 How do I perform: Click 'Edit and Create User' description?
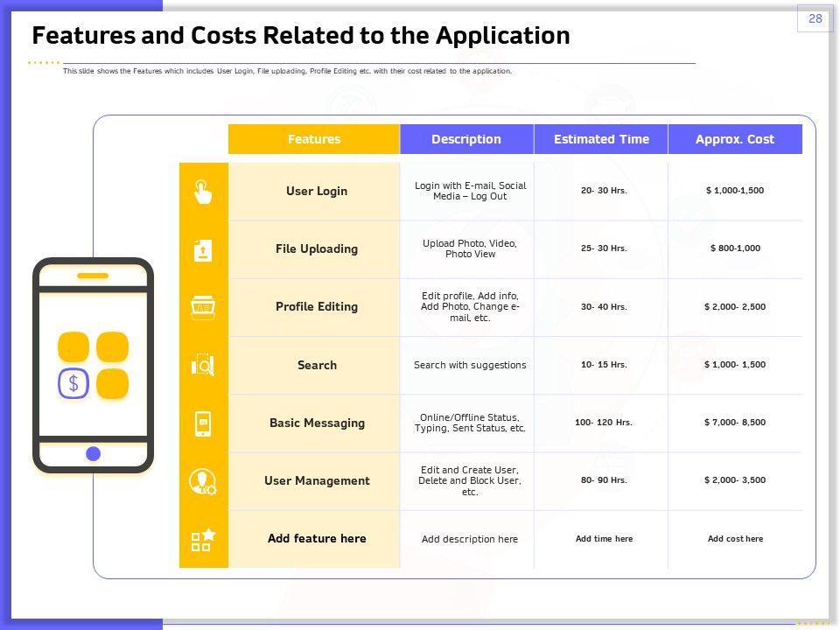pyautogui.click(x=470, y=480)
